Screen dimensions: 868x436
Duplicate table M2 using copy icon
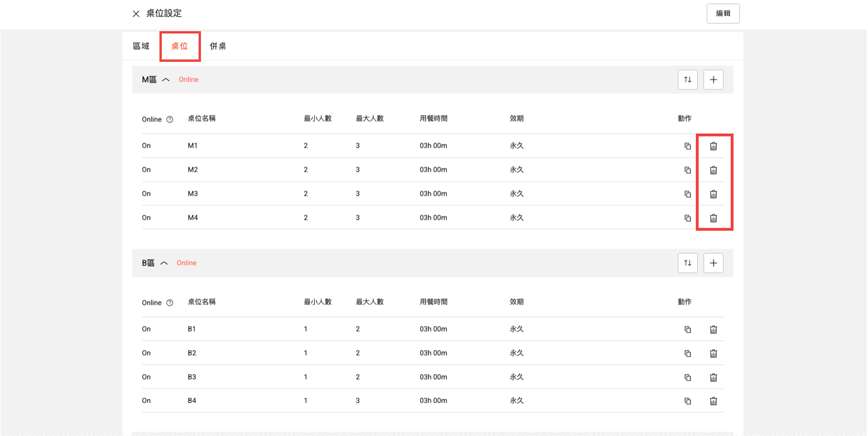click(687, 170)
